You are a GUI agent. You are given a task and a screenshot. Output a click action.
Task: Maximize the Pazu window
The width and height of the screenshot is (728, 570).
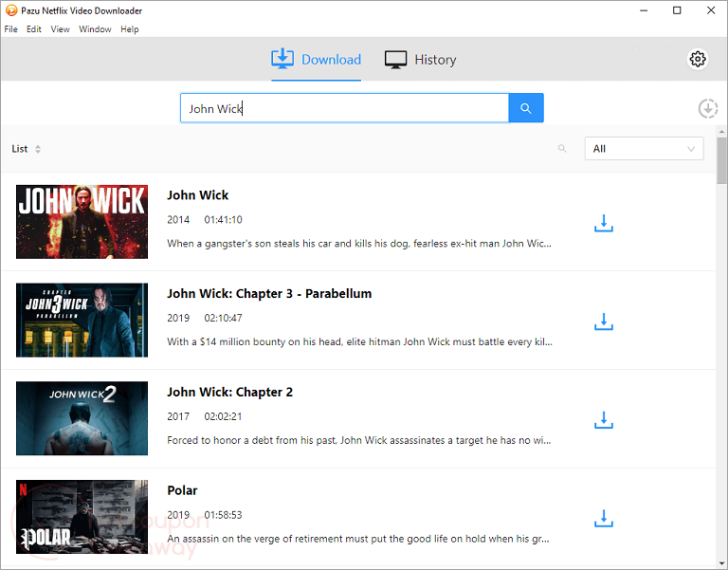click(677, 10)
